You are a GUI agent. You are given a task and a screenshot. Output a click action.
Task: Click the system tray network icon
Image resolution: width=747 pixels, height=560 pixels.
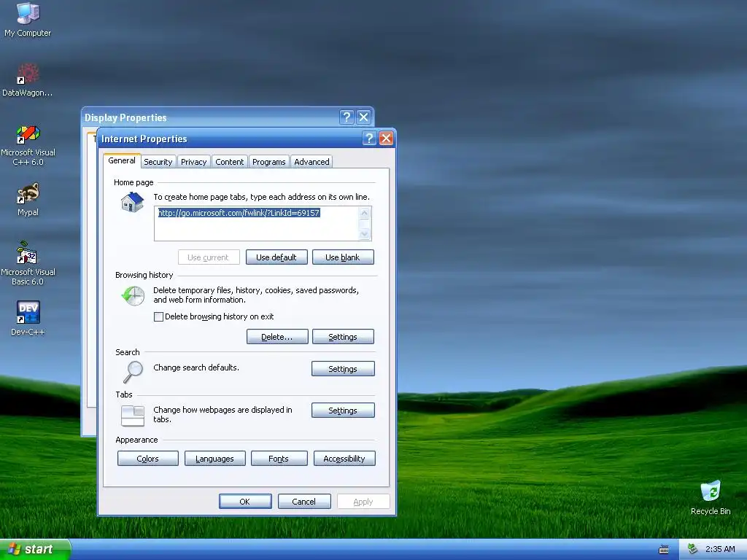[x=693, y=550]
